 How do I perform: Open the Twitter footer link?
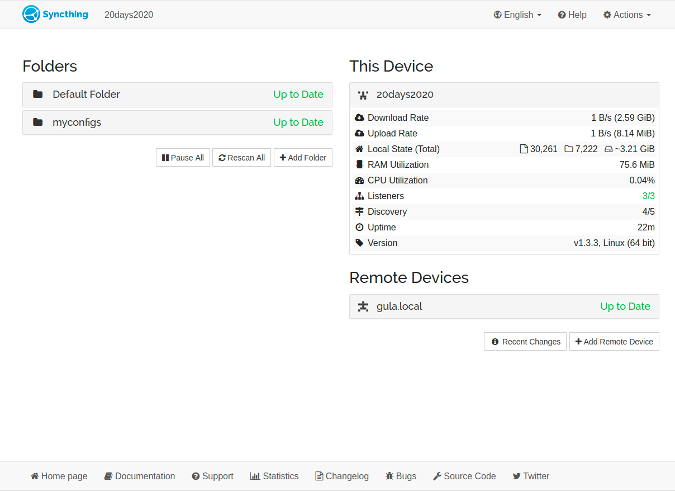click(x=531, y=476)
